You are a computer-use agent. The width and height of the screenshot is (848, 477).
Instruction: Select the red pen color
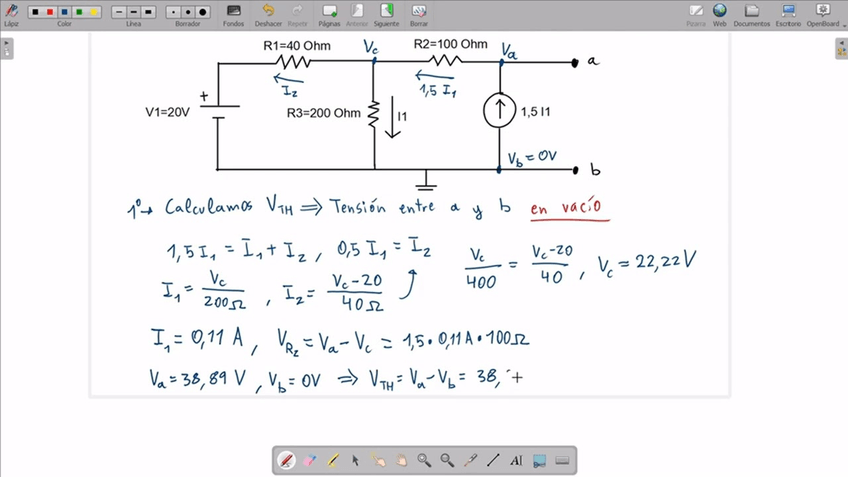point(50,11)
